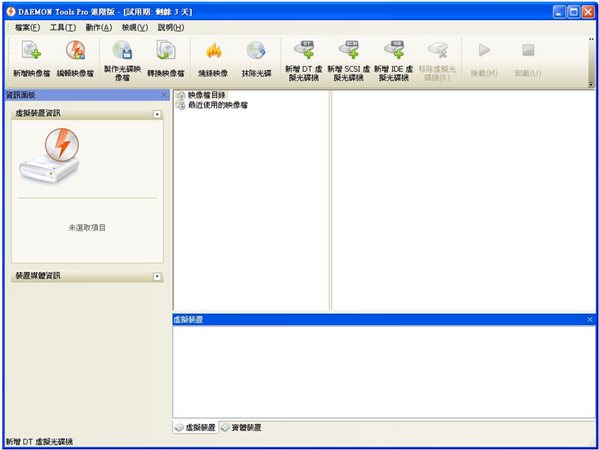Click the toolbar overflow arrow
Viewport: 599px width, 450px height.
591,84
